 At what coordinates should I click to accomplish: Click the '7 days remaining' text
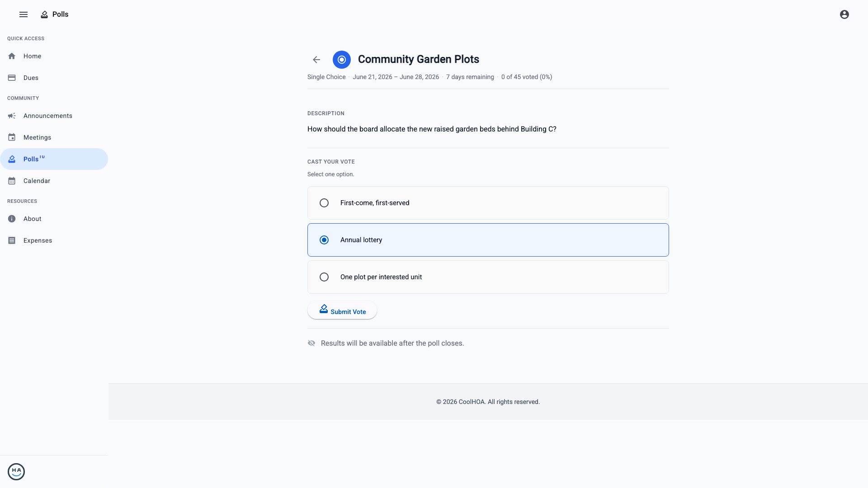point(470,77)
